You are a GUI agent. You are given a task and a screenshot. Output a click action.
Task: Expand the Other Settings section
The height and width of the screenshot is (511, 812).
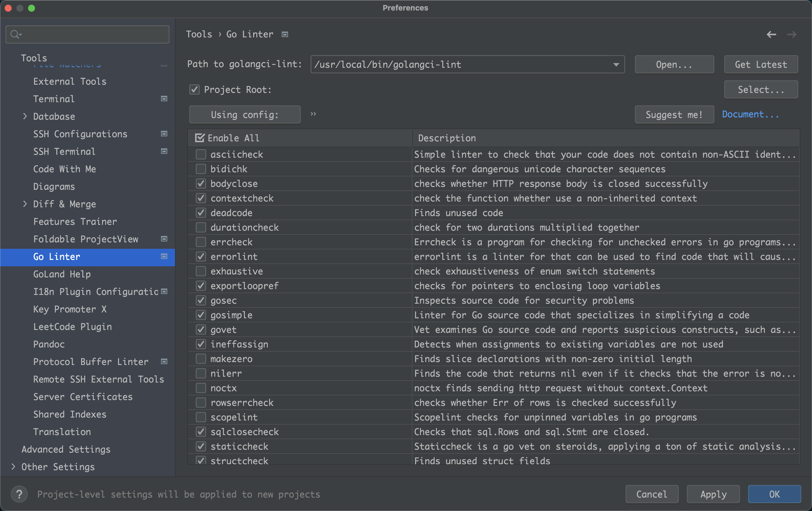click(13, 467)
